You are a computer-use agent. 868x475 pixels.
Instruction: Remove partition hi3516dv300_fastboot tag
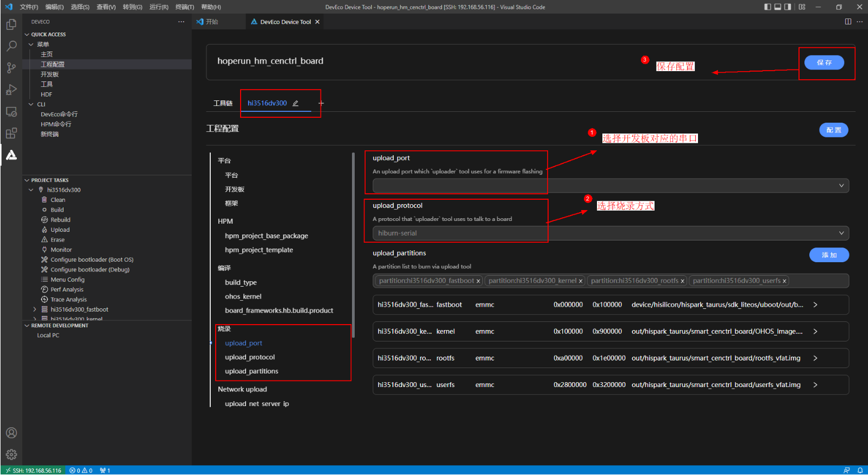click(479, 281)
